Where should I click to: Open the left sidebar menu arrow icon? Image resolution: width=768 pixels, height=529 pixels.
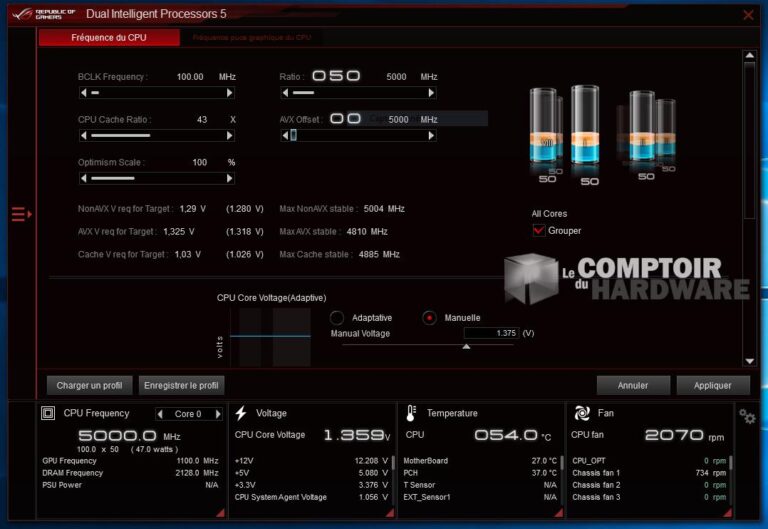pos(22,214)
